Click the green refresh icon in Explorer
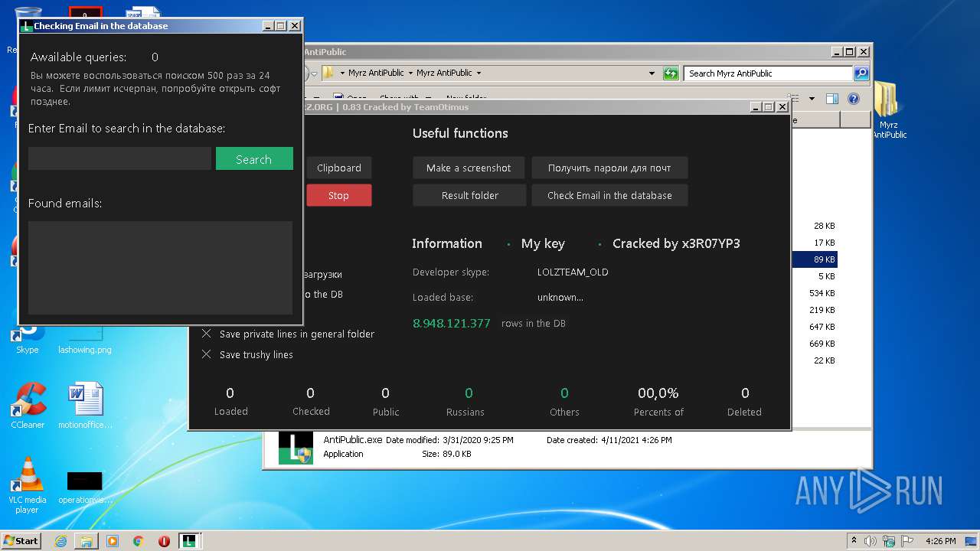The width and height of the screenshot is (980, 551). pos(671,73)
